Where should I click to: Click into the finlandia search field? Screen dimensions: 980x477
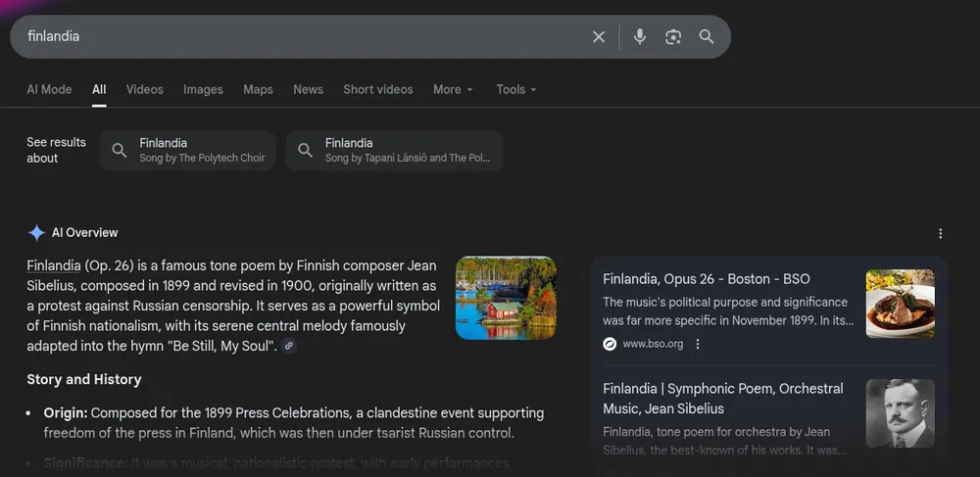point(294,36)
